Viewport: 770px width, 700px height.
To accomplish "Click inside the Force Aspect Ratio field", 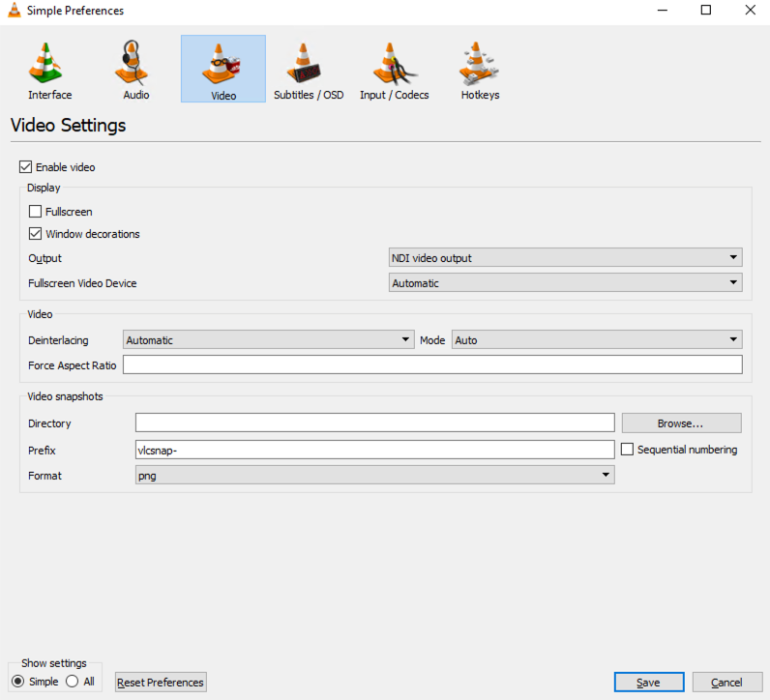I will [431, 365].
